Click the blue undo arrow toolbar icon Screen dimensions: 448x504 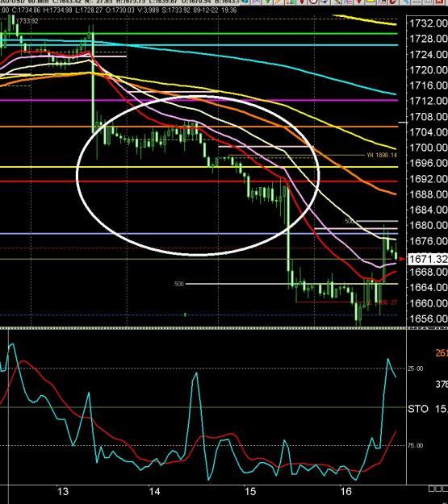324,2
